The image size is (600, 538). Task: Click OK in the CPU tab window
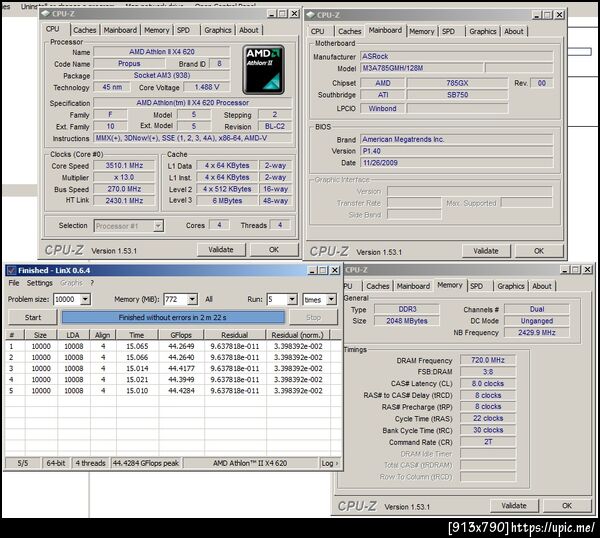click(x=274, y=249)
